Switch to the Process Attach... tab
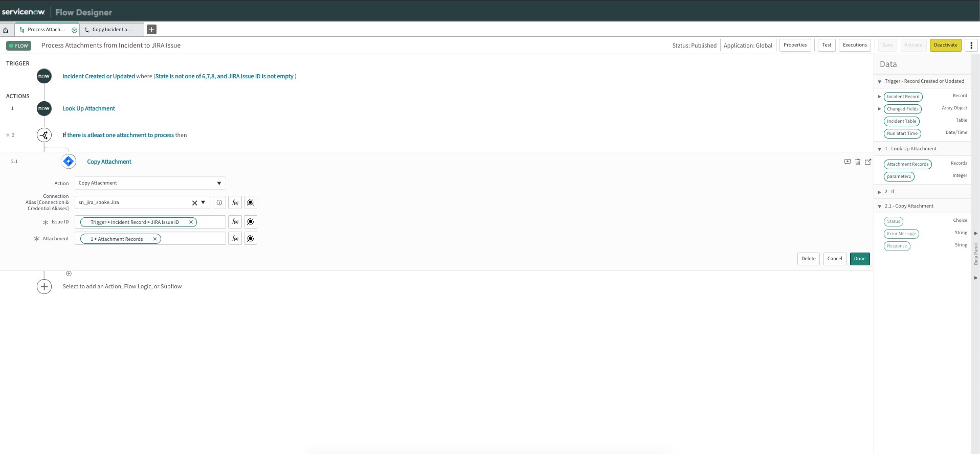 pyautogui.click(x=46, y=30)
